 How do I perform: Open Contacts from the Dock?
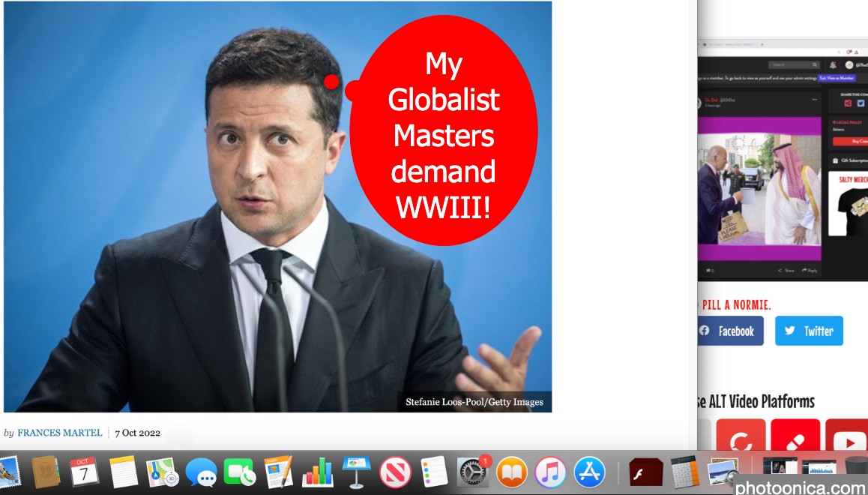point(46,472)
